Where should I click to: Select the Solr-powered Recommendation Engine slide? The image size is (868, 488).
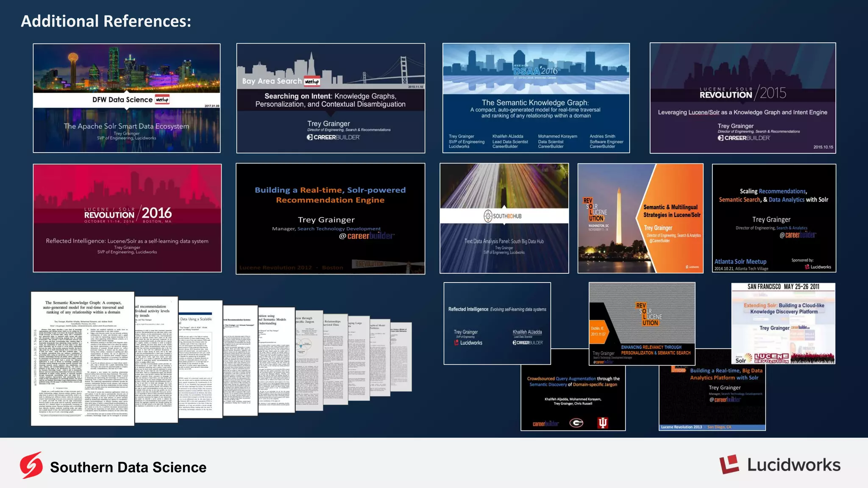pos(331,219)
